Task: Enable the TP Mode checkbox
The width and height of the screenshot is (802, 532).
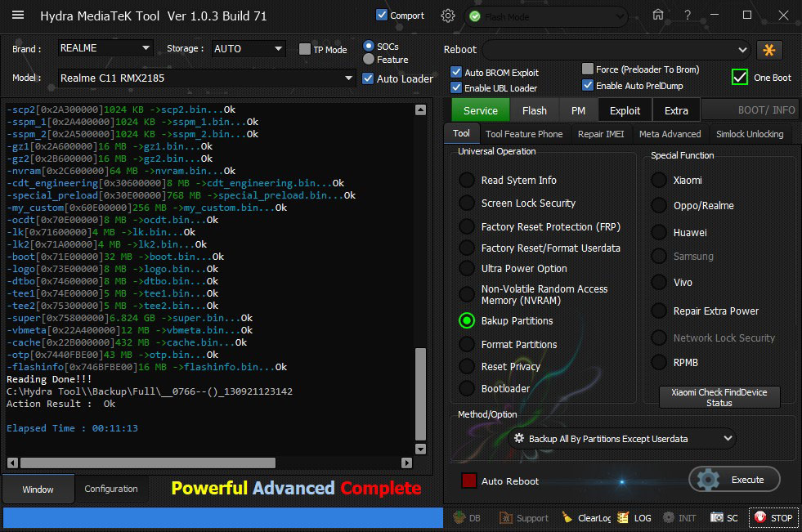Action: [305, 50]
